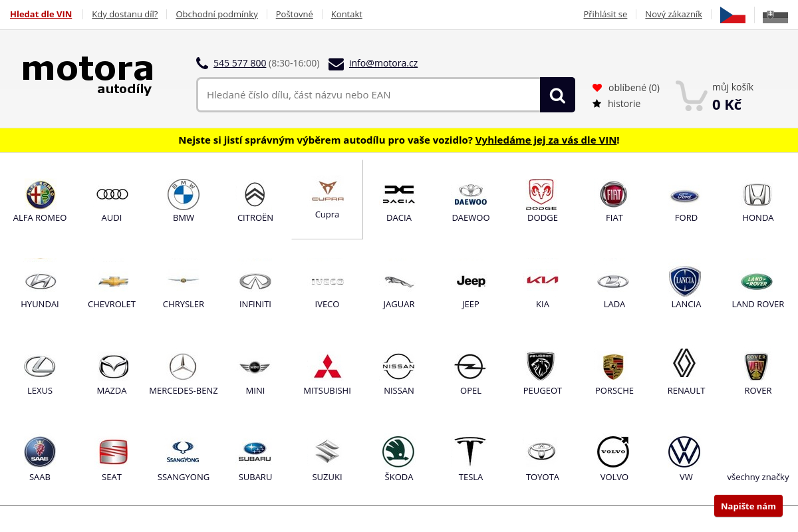The image size is (798, 532).
Task: Open the Chevrolet bowtie logo
Action: pos(113,281)
